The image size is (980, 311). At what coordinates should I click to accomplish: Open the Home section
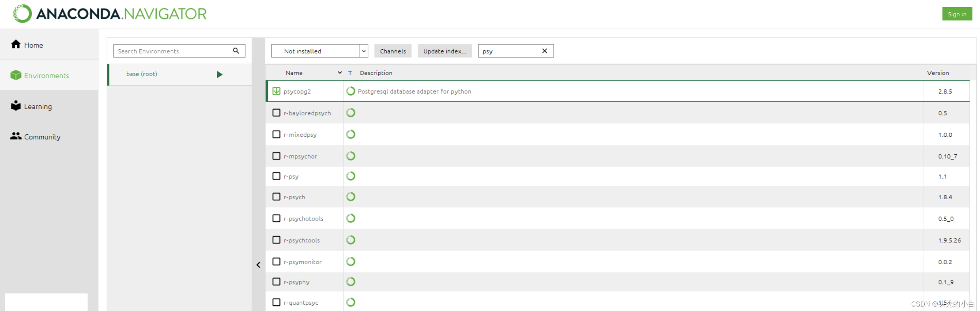point(49,45)
